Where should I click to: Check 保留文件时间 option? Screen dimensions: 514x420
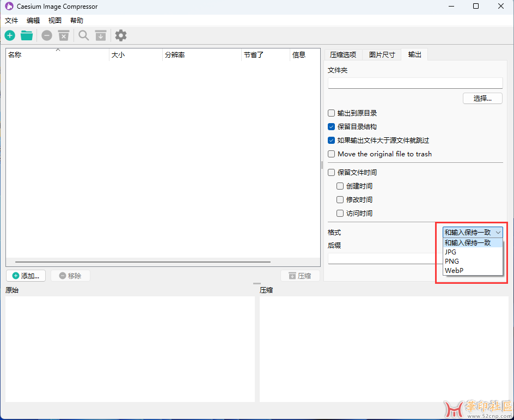coord(332,173)
